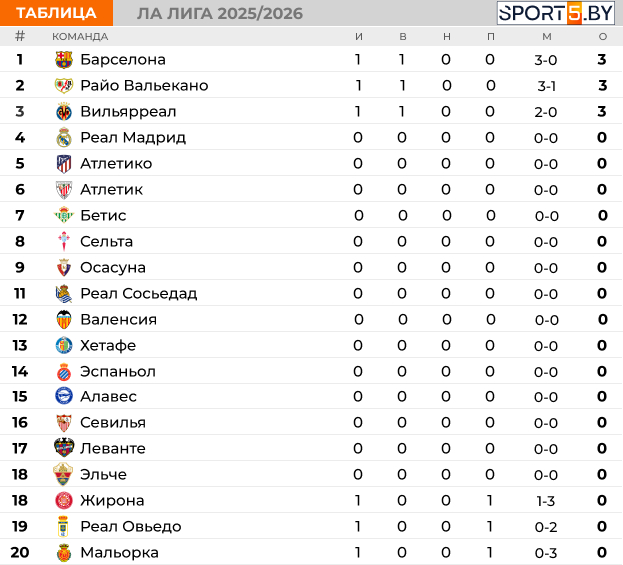The width and height of the screenshot is (623, 565).
Task: Open the ТАБЛИЦА orange tab
Action: coord(56,13)
